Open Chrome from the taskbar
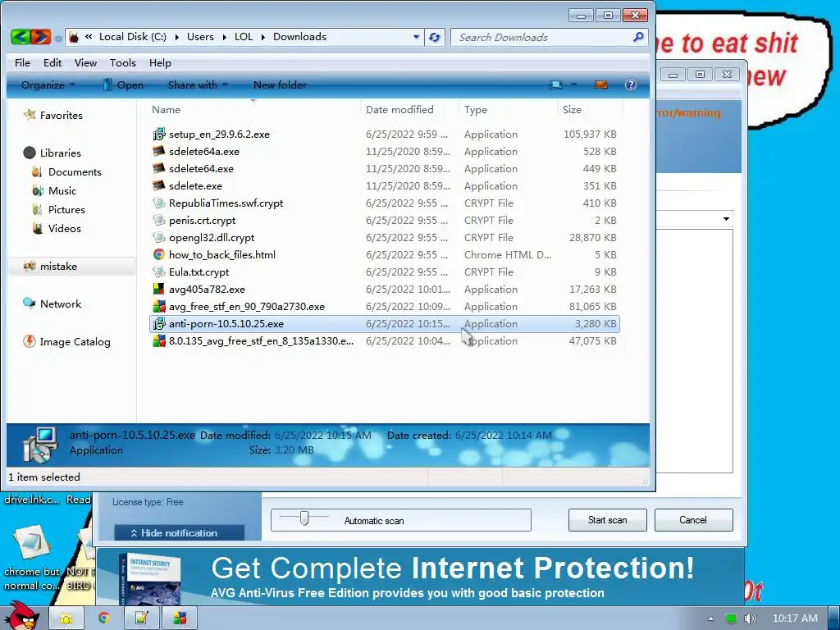Screen dimensions: 840x630 tap(104, 618)
